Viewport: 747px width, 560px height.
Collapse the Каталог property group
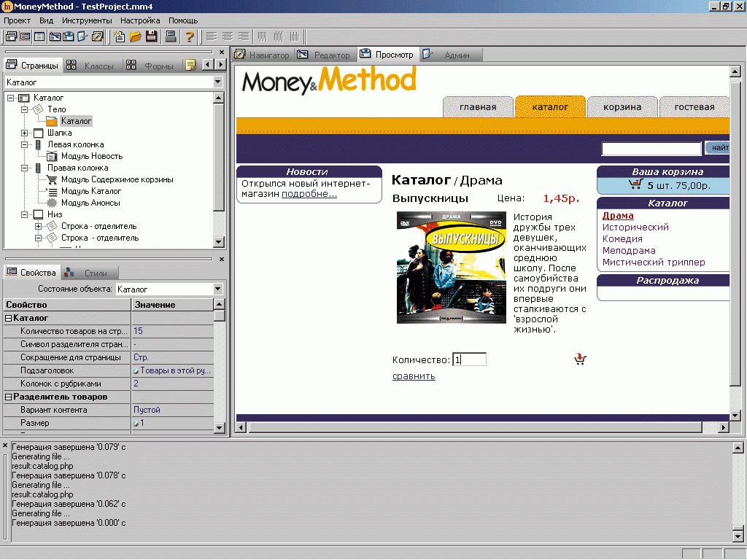[8, 318]
